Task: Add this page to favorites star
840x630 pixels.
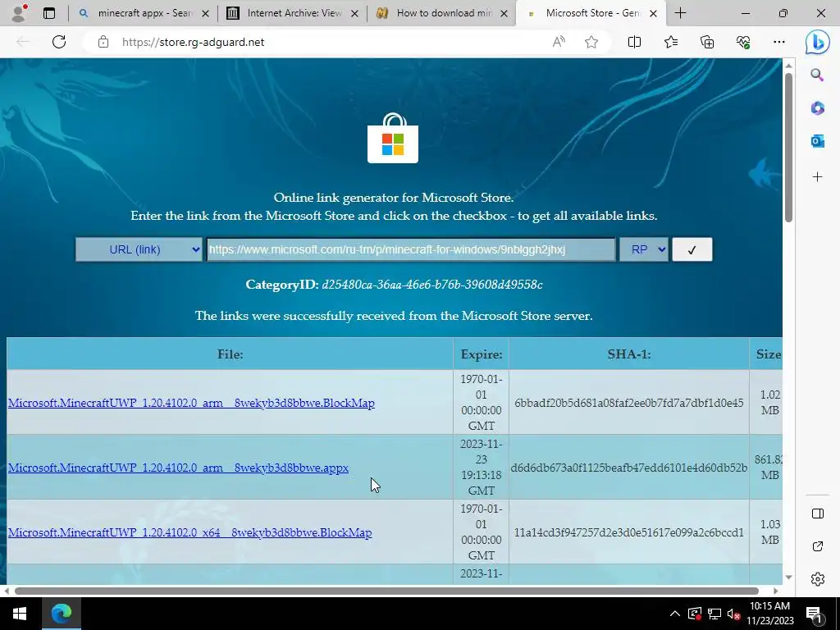Action: [x=591, y=42]
